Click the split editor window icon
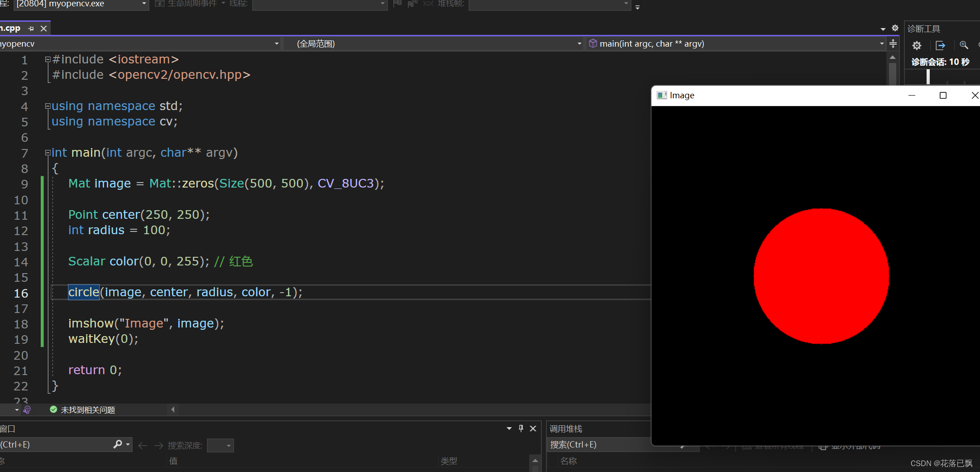This screenshot has height=472, width=980. (x=893, y=43)
